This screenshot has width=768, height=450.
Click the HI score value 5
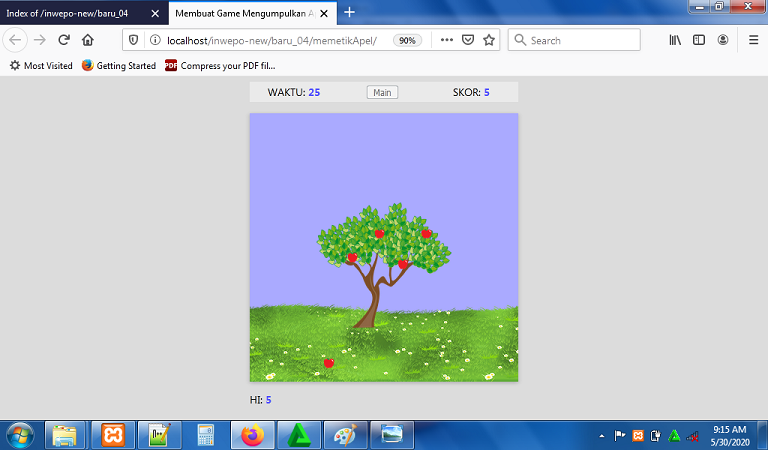[x=268, y=400]
